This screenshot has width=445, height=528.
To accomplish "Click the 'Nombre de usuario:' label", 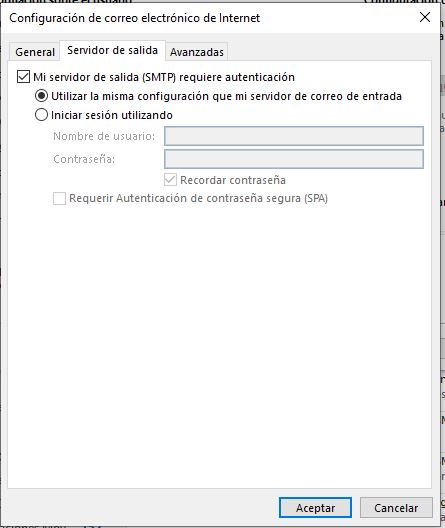I will click(104, 136).
